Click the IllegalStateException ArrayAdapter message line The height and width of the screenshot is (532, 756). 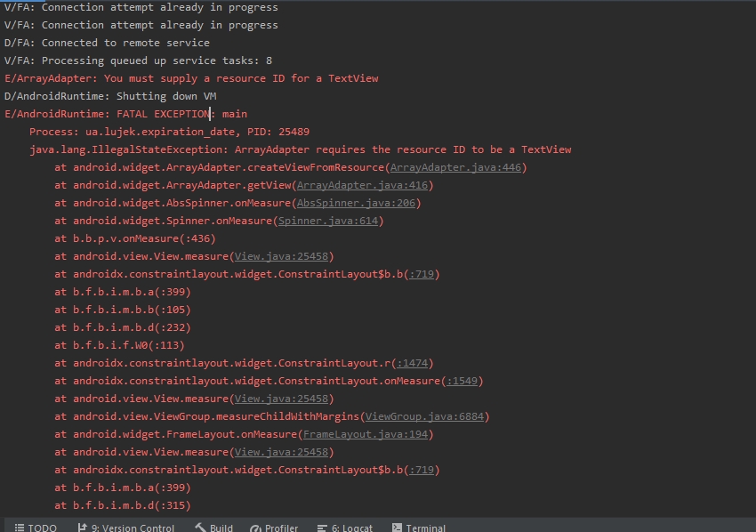(300, 149)
